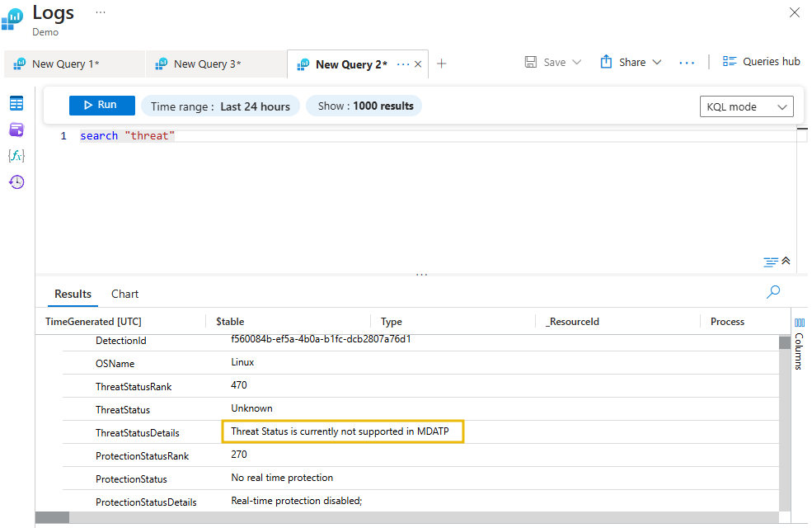This screenshot has width=812, height=528.
Task: Open the queries sidebar icon
Action: tap(16, 130)
